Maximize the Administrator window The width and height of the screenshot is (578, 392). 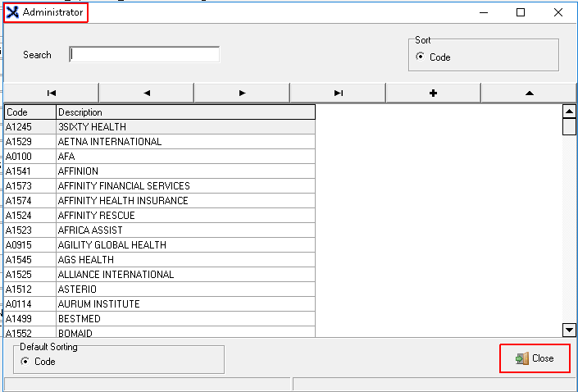click(x=521, y=12)
